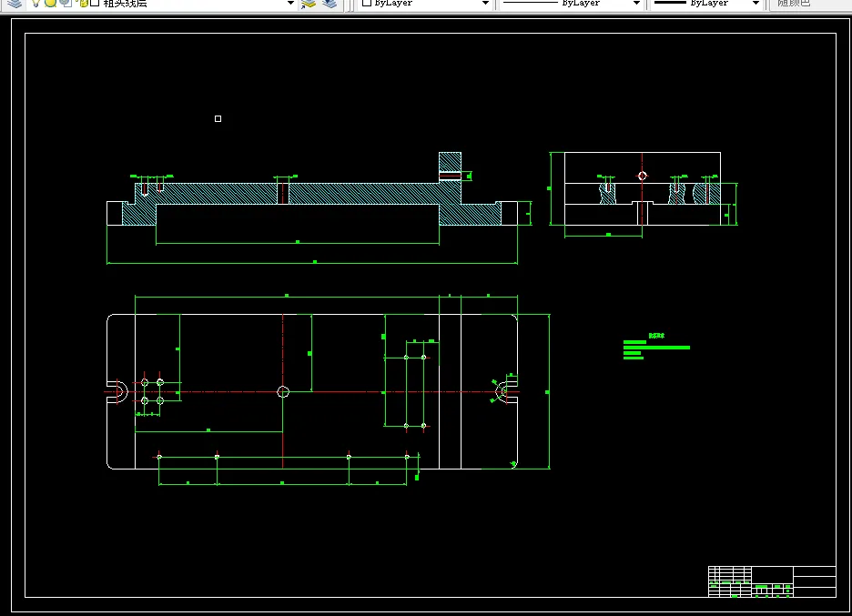Toggle the layer lock padlock icon
Viewport: 852px width, 616px height.
[84, 3]
